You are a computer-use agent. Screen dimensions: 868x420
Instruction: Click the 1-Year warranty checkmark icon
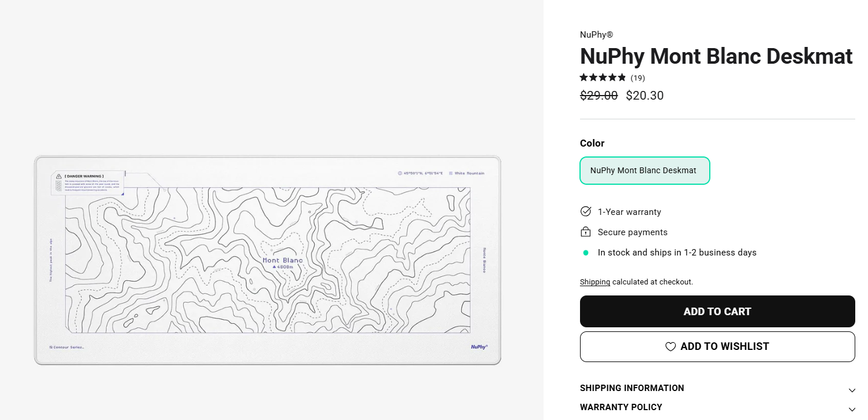(586, 211)
